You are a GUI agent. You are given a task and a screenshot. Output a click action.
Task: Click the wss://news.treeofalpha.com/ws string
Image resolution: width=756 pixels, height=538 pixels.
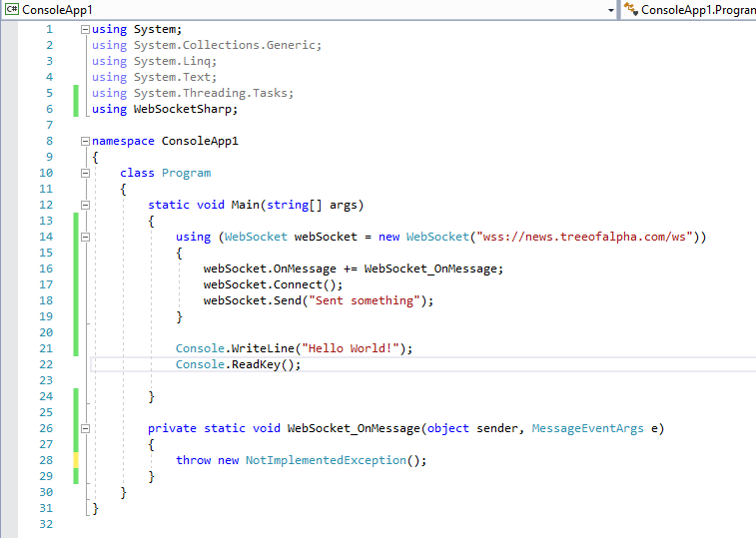585,237
